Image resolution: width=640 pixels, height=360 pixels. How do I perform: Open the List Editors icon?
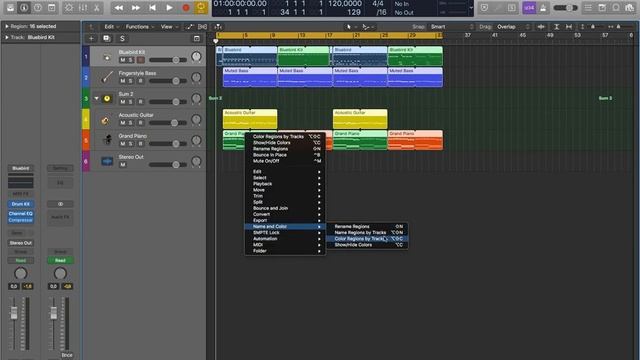(588, 8)
